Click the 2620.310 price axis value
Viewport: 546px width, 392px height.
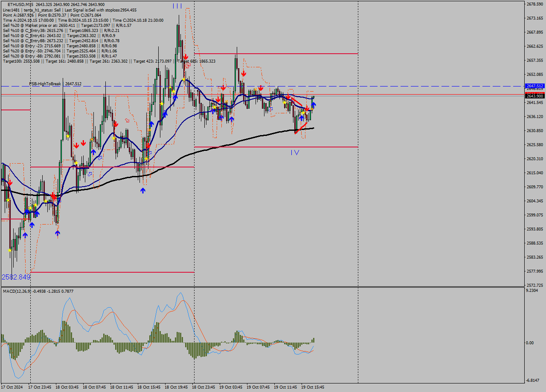coord(535,159)
